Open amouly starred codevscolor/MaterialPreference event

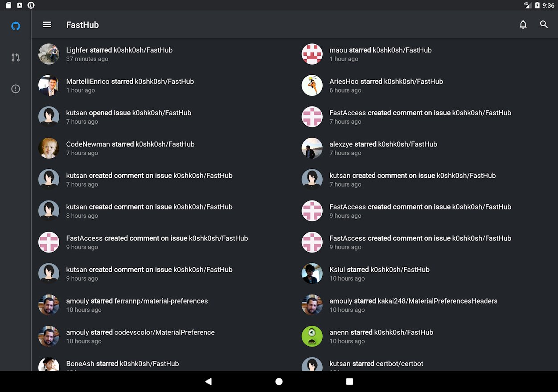pos(165,336)
